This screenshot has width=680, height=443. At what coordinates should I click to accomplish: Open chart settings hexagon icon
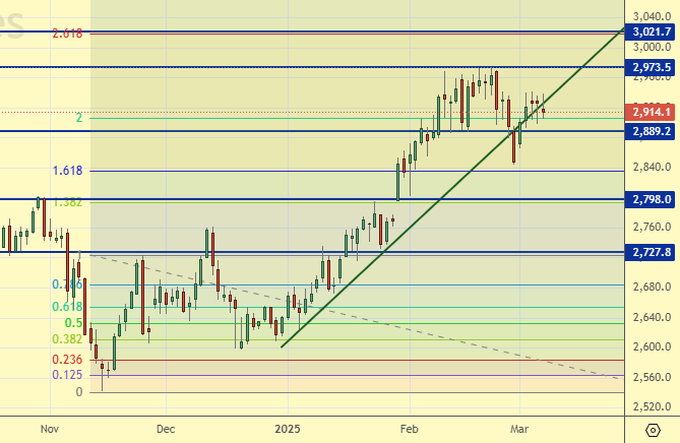click(x=653, y=430)
